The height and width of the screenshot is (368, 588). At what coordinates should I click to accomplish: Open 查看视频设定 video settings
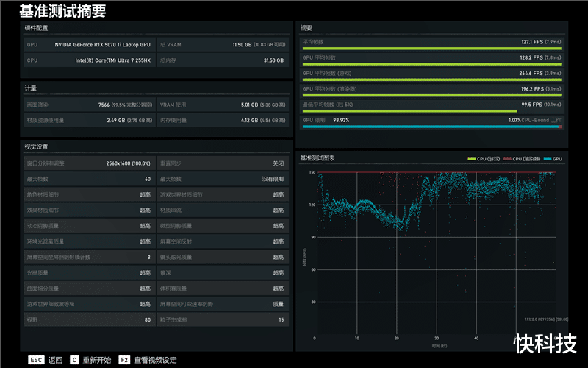155,360
